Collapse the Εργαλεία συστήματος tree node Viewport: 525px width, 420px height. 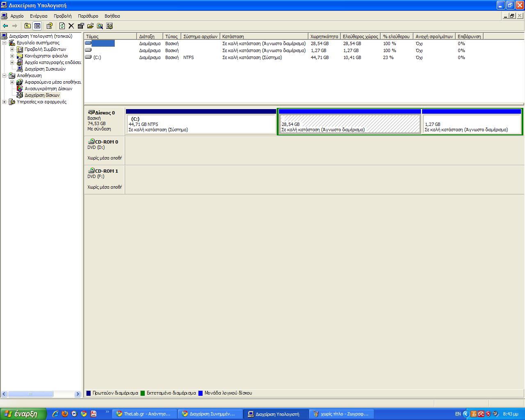[x=5, y=43]
